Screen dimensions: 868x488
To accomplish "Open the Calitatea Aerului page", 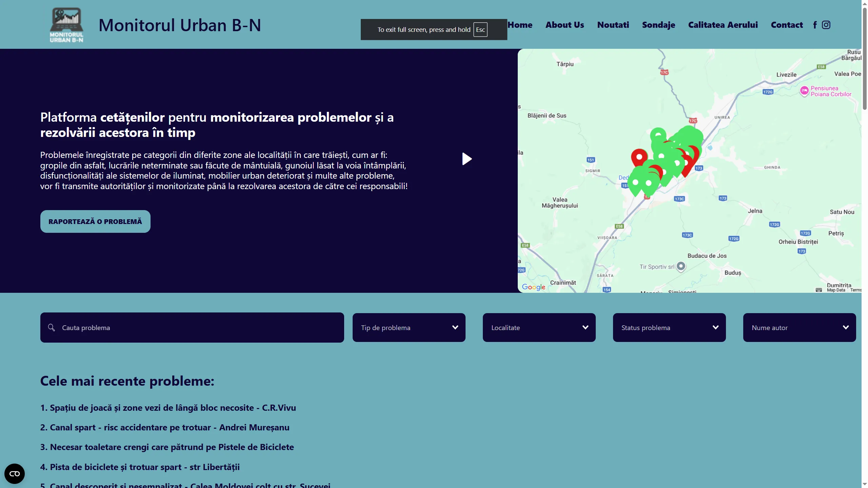I will click(723, 24).
